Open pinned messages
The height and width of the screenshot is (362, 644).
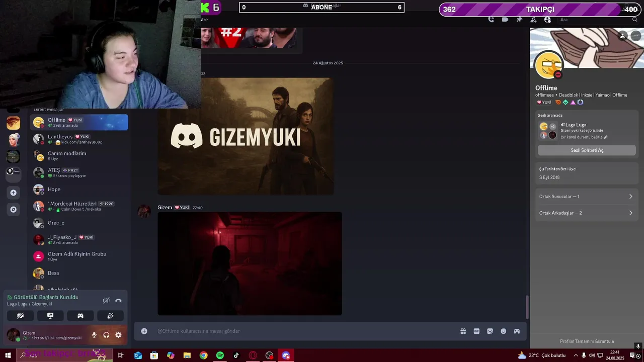click(x=519, y=20)
